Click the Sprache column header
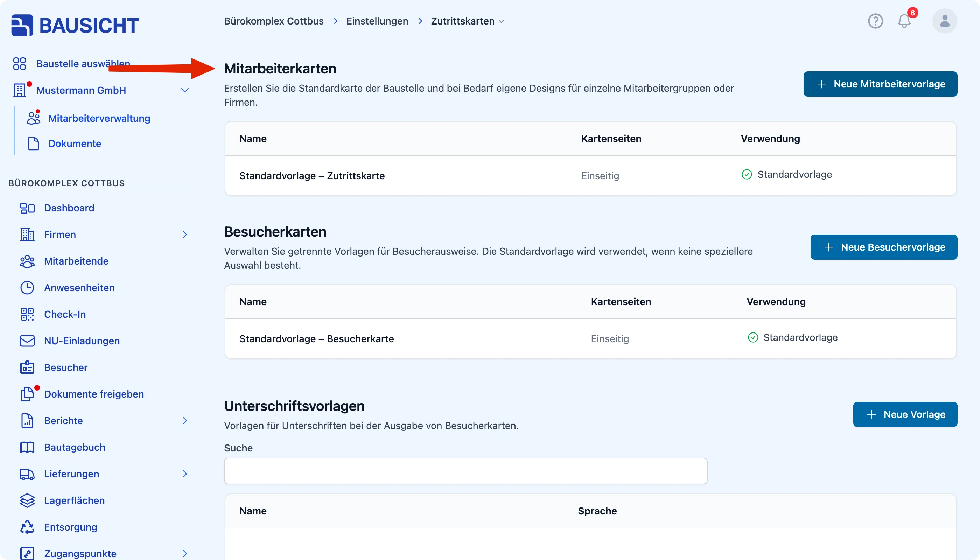 click(x=597, y=511)
